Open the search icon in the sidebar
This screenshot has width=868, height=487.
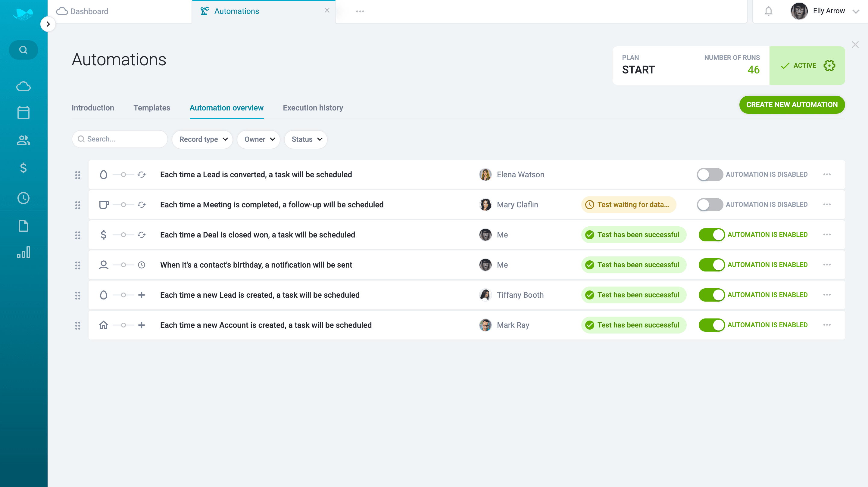(x=23, y=50)
